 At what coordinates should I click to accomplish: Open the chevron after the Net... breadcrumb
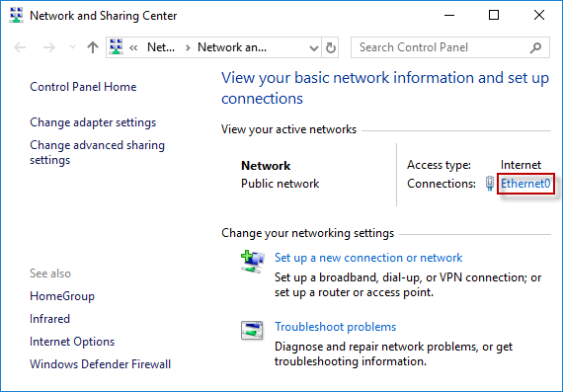click(x=188, y=47)
